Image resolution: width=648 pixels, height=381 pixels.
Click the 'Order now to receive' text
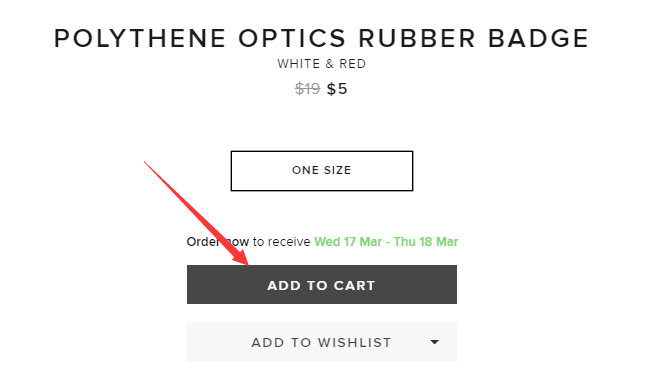coord(248,242)
